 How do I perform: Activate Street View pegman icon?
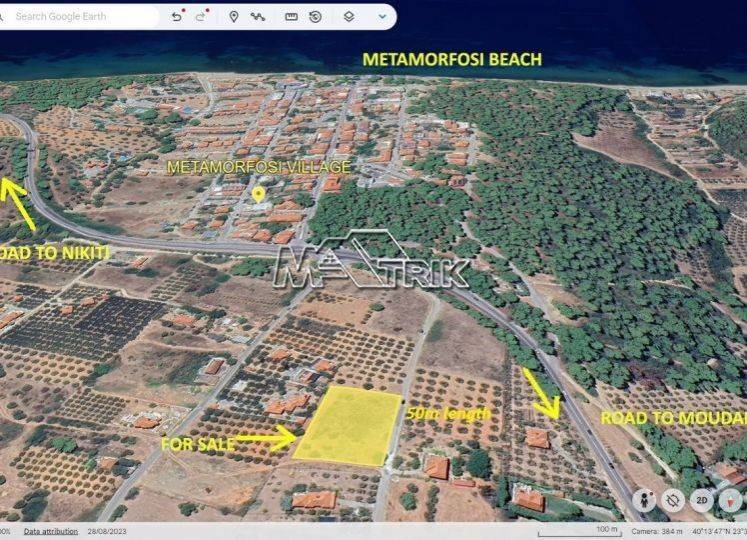coord(644,500)
